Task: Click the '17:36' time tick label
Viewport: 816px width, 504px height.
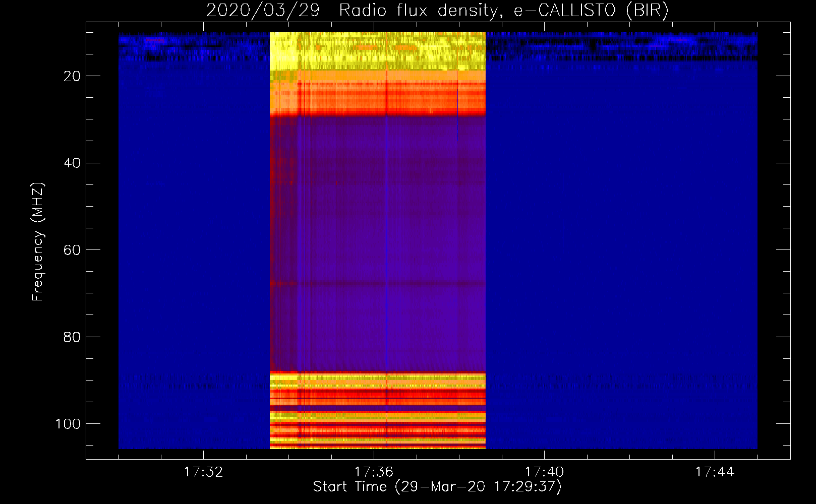Action: point(374,472)
